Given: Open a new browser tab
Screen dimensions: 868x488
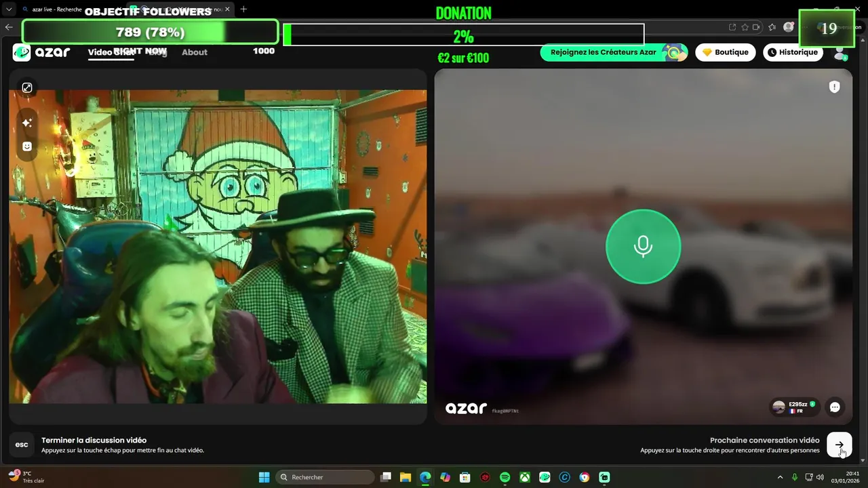Looking at the screenshot, I should (x=243, y=9).
